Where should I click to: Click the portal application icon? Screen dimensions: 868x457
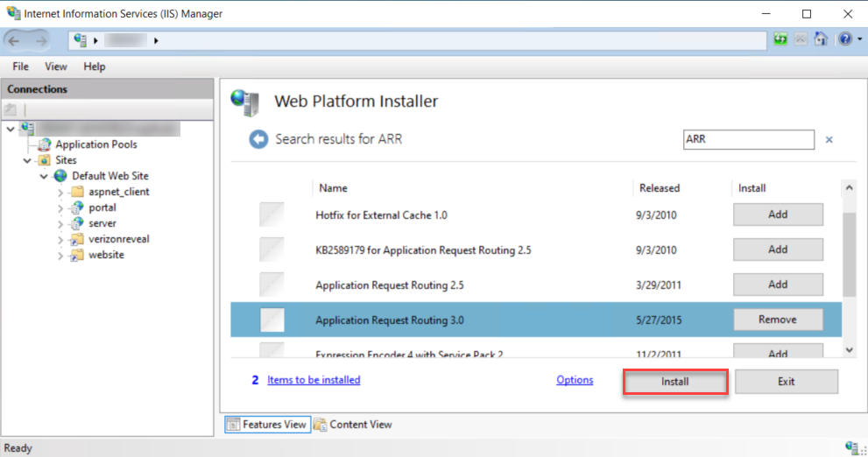[x=77, y=207]
